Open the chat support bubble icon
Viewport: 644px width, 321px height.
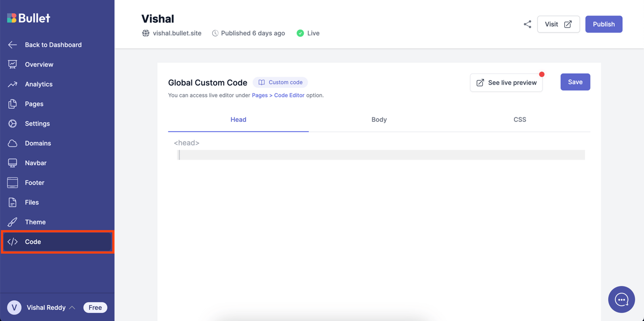621,299
